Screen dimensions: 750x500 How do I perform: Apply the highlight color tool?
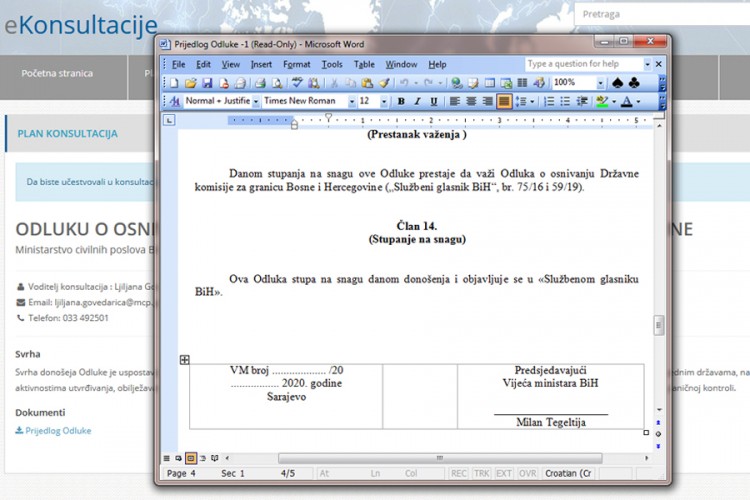pyautogui.click(x=602, y=102)
